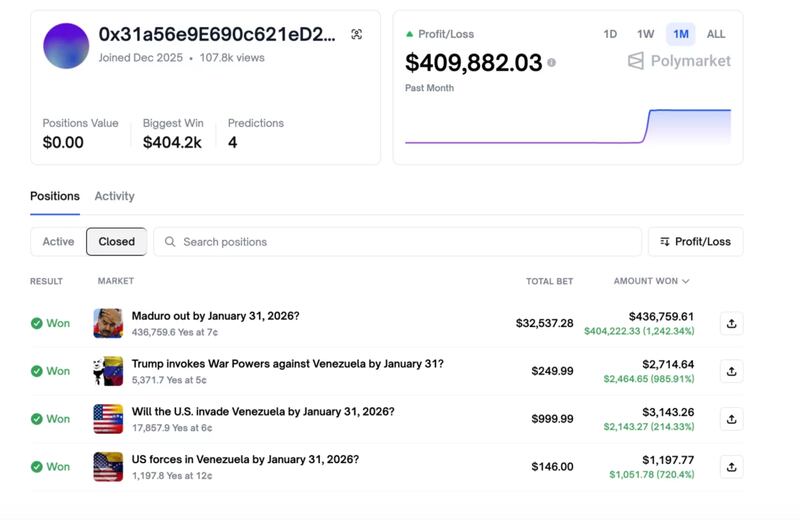800x520 pixels.
Task: Share the U.S. invade Venezuela result
Action: point(731,419)
